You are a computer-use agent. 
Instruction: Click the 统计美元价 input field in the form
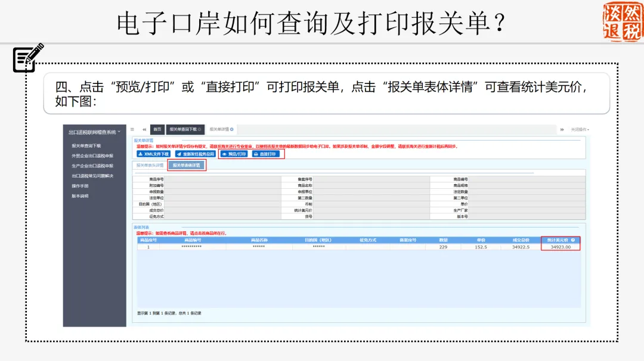click(x=371, y=210)
